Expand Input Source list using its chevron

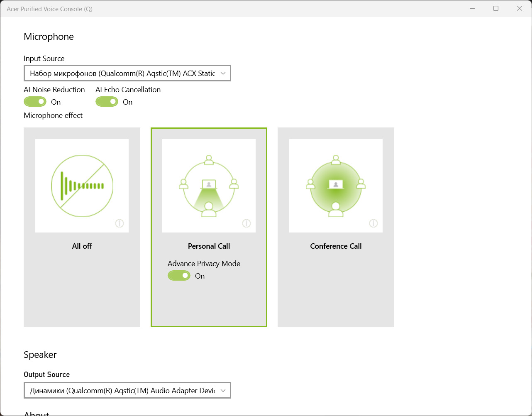[223, 73]
